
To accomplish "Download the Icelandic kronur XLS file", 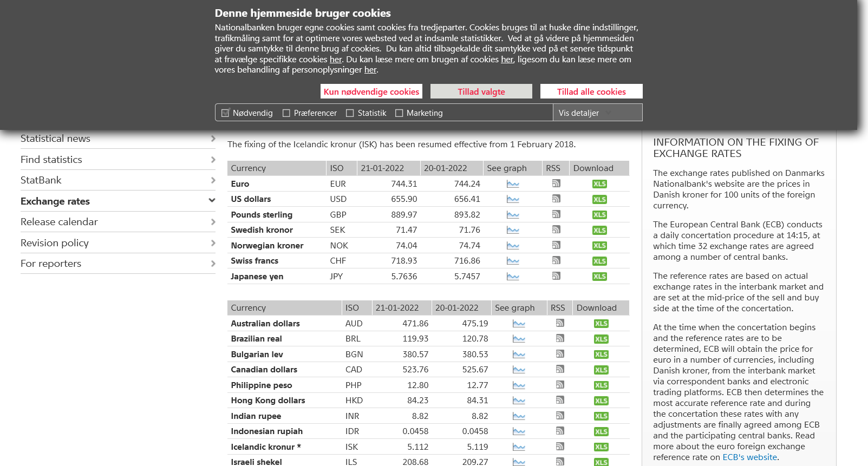I will point(601,447).
